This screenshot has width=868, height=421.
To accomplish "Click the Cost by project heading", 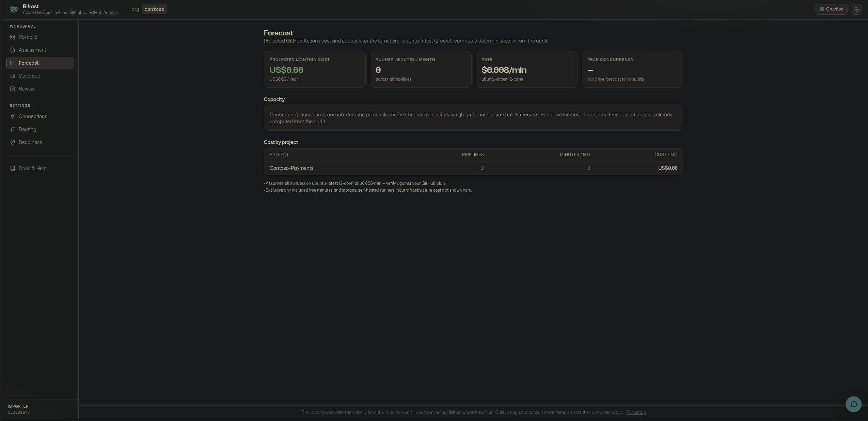I will tap(281, 142).
